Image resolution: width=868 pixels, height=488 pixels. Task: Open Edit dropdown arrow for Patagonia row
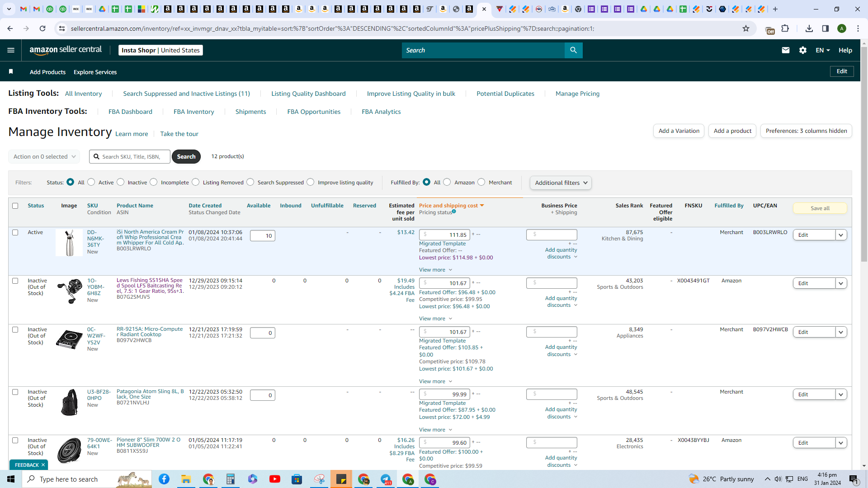pos(841,394)
